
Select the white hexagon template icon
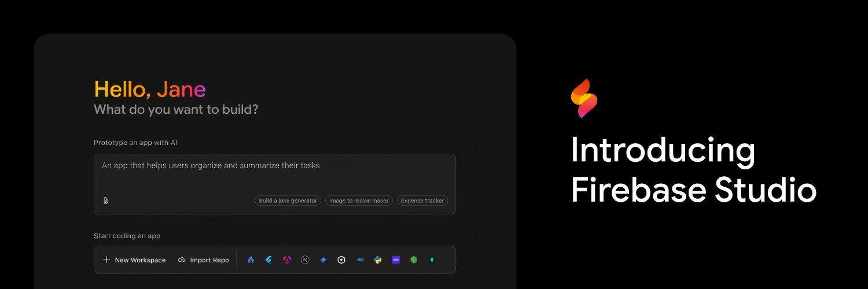(x=341, y=260)
